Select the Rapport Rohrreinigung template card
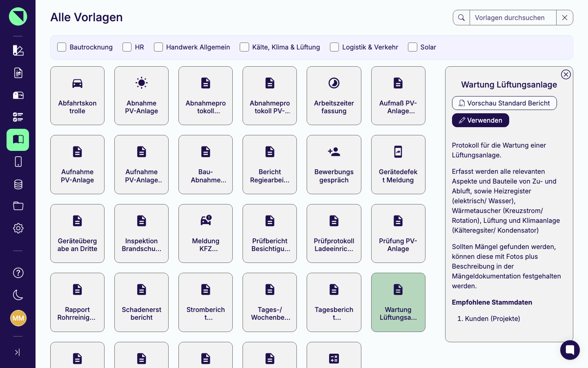Screen dimensions: 588x368 77,302
